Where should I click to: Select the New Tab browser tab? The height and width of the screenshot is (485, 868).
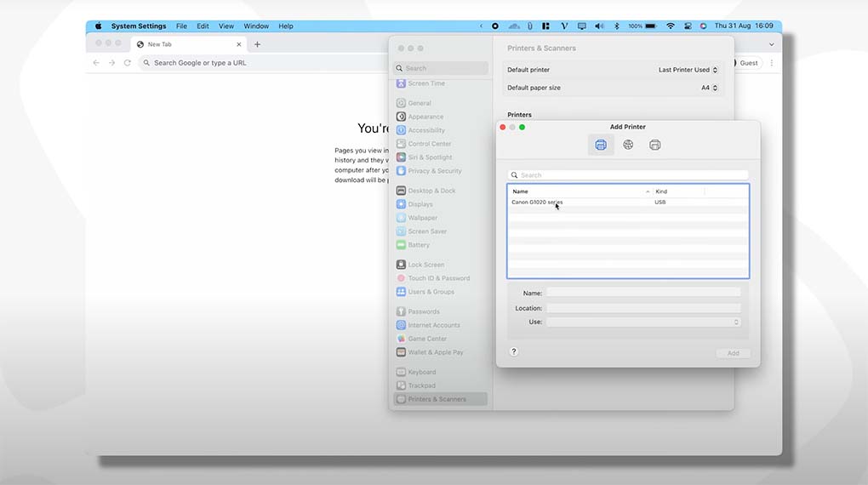pos(188,44)
